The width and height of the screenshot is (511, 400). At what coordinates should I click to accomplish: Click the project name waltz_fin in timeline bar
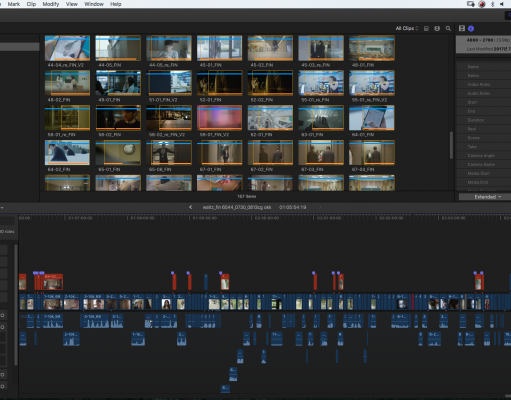(237, 207)
